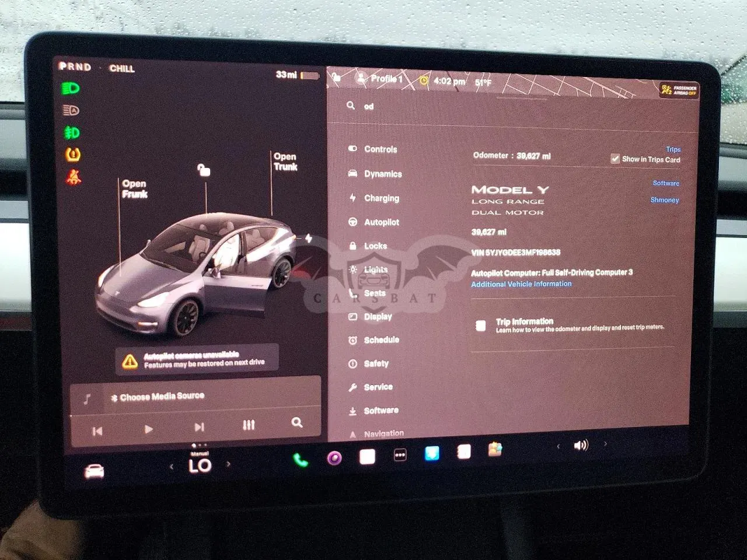The width and height of the screenshot is (747, 560).
Task: Tap the 51°F outside temperature
Action: point(483,82)
